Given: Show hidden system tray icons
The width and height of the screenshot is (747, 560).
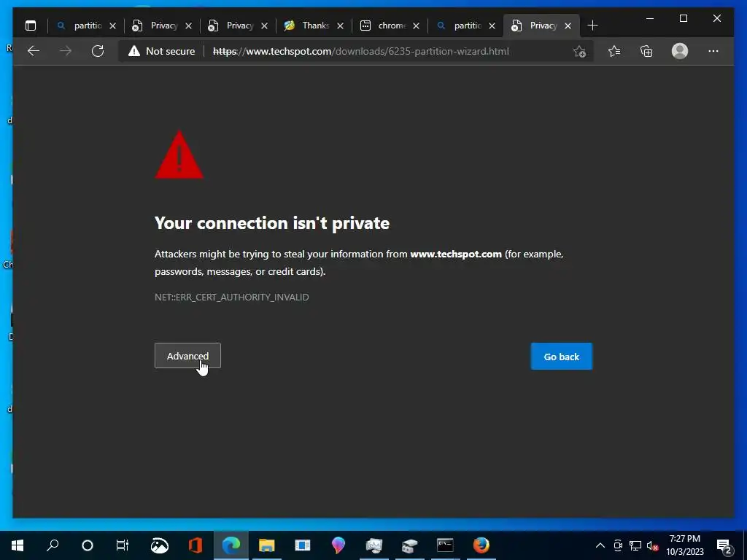Looking at the screenshot, I should (x=600, y=545).
